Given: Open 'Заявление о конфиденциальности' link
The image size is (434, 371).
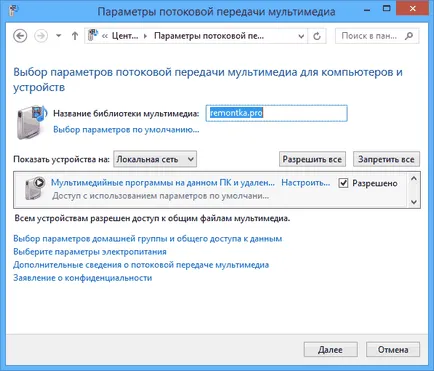Looking at the screenshot, I should [82, 278].
